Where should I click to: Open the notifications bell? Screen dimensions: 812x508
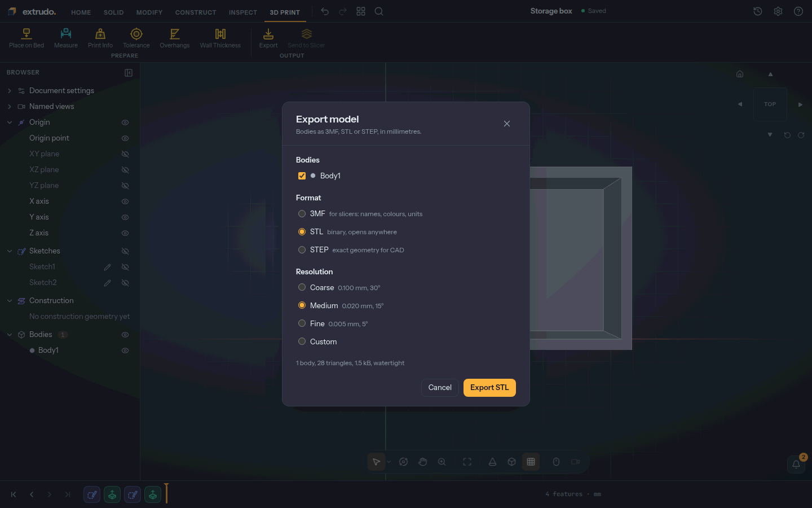[x=796, y=465]
